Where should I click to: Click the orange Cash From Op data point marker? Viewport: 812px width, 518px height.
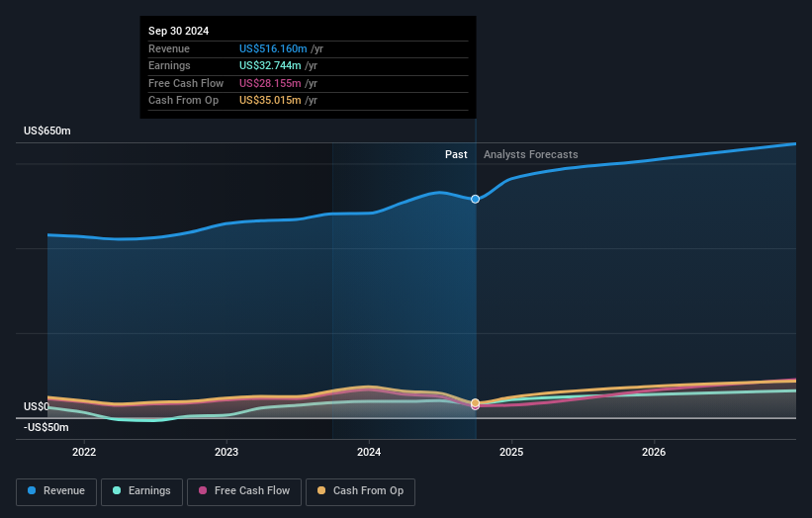click(x=476, y=402)
